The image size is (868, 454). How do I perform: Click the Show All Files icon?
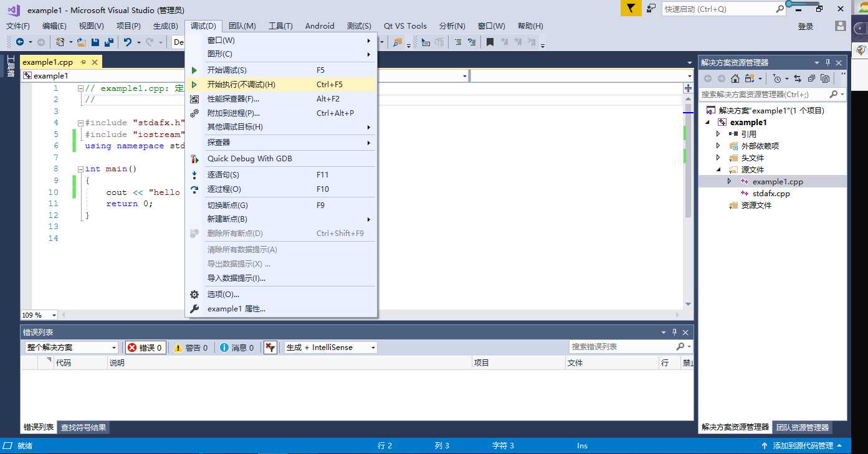tap(825, 78)
